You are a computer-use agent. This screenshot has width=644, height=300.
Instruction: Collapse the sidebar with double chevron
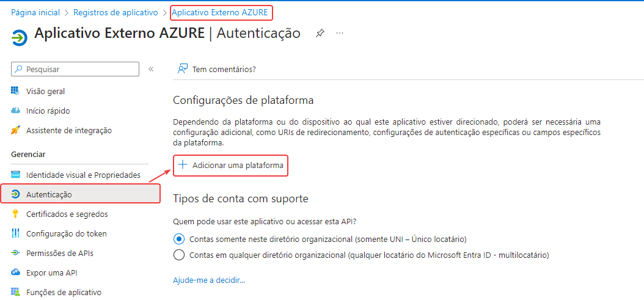151,69
